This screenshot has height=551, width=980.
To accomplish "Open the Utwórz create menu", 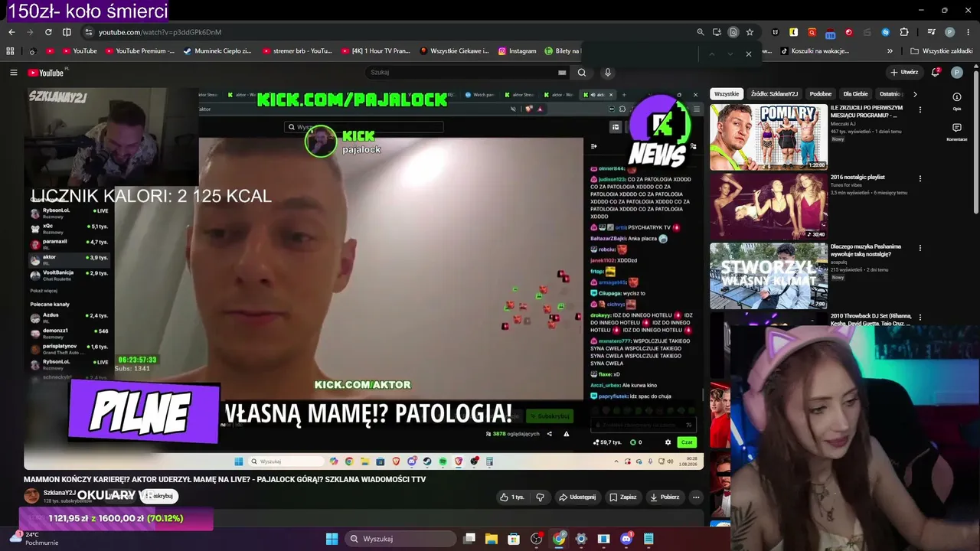I will pyautogui.click(x=904, y=72).
